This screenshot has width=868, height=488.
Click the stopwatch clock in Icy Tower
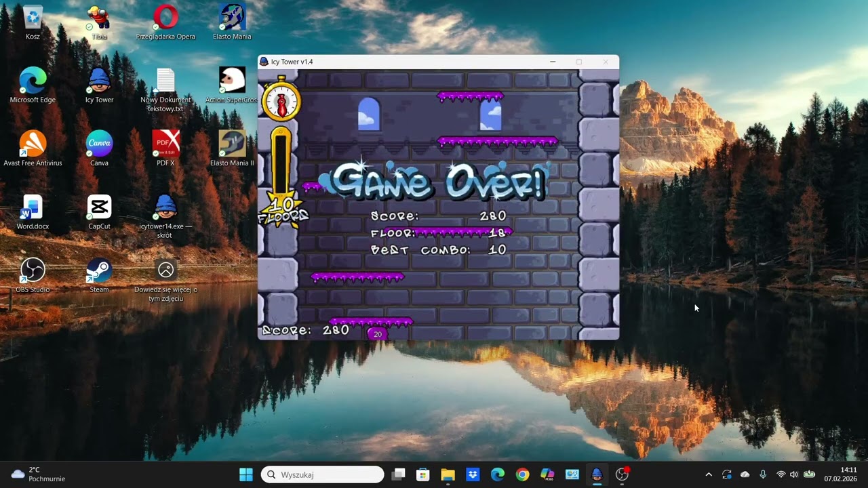click(281, 100)
